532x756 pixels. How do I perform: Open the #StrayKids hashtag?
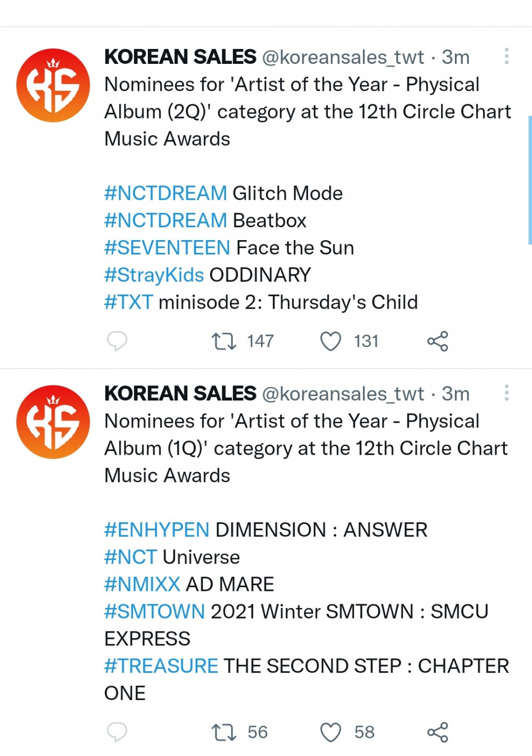[x=154, y=275]
